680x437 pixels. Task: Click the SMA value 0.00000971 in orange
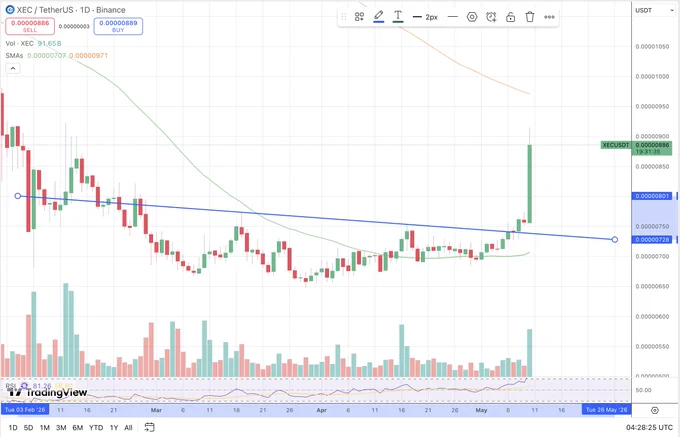tap(88, 55)
